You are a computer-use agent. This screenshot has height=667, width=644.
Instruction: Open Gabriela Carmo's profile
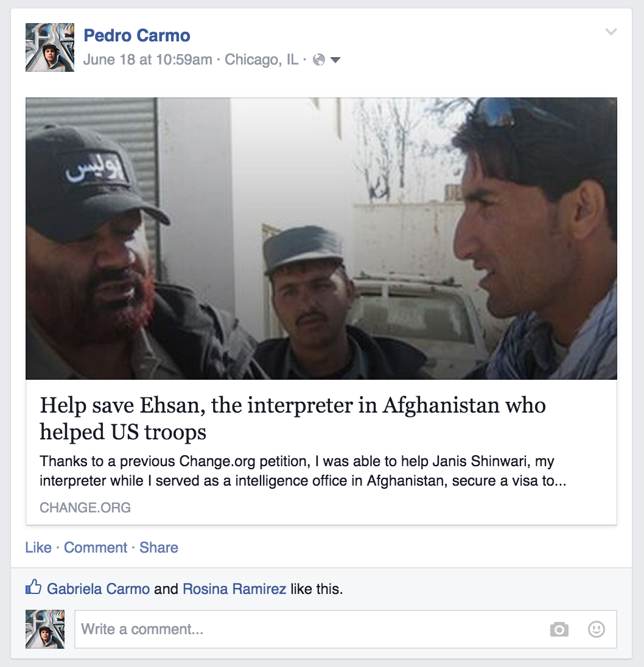[x=98, y=588]
